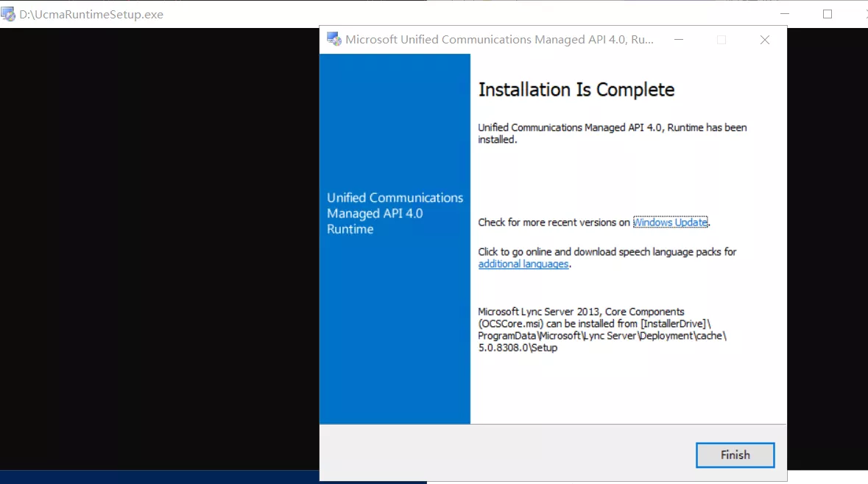Close the Unified Communications installer dialog
The image size is (868, 484).
(764, 40)
